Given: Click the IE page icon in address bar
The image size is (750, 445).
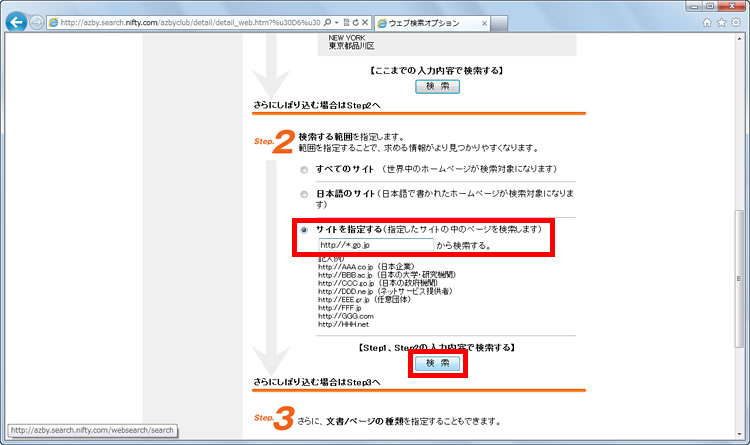Looking at the screenshot, I should pyautogui.click(x=54, y=22).
